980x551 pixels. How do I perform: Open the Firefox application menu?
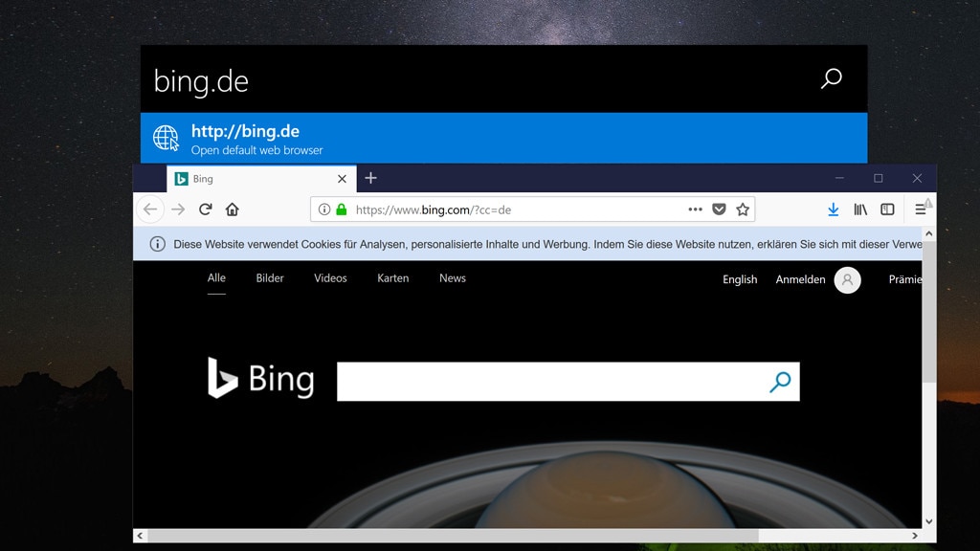click(x=920, y=209)
